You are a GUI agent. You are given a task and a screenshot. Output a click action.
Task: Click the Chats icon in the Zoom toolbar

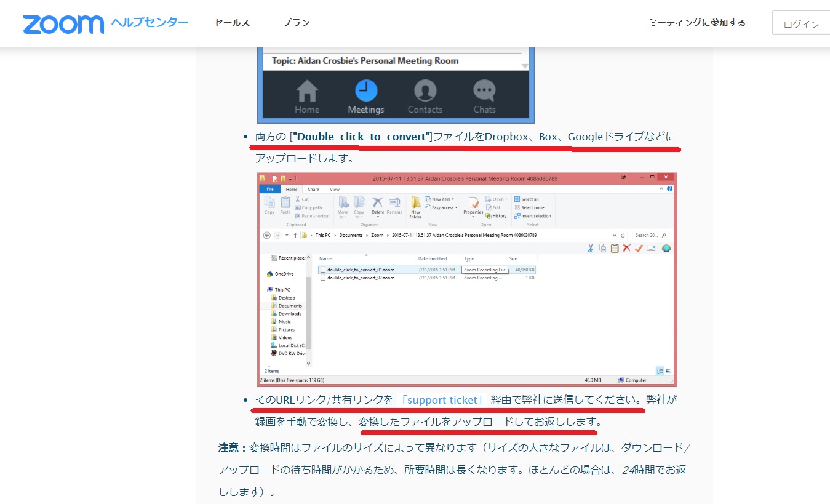point(484,94)
